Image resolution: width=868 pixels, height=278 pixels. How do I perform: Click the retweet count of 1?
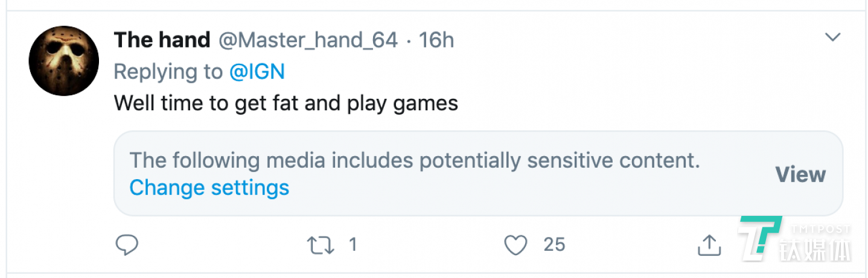pos(353,244)
